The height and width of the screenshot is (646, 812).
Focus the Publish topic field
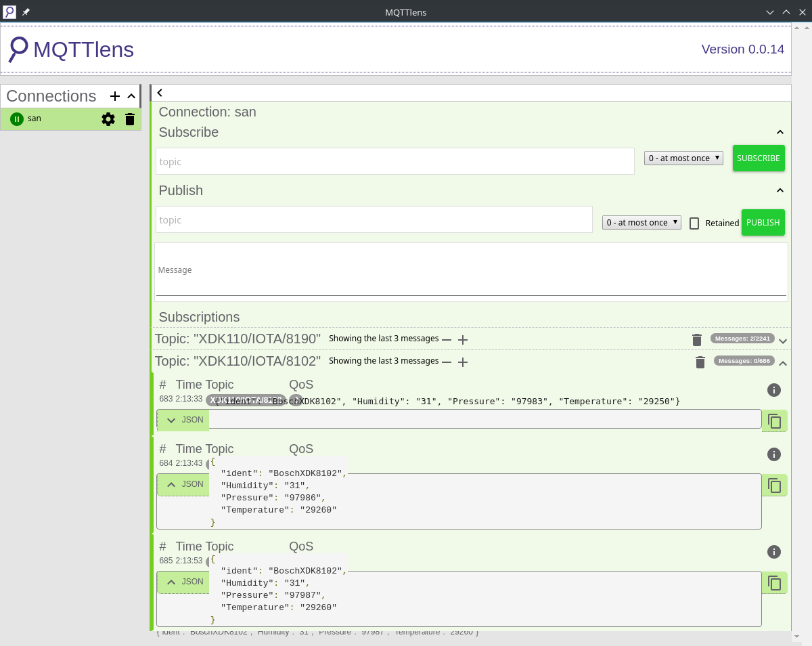(x=374, y=219)
